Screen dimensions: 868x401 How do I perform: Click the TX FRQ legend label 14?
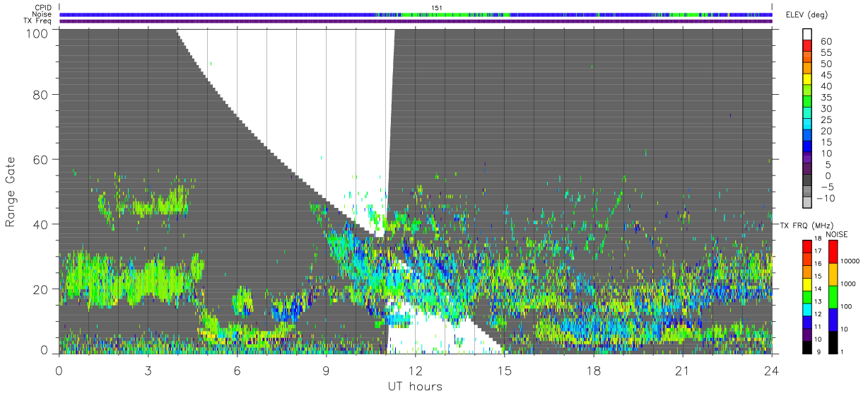(819, 288)
